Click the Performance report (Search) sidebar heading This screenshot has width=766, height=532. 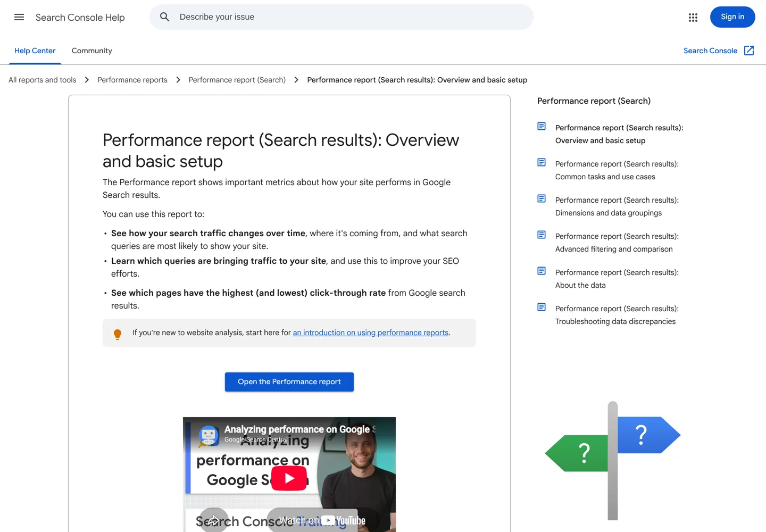tap(594, 101)
